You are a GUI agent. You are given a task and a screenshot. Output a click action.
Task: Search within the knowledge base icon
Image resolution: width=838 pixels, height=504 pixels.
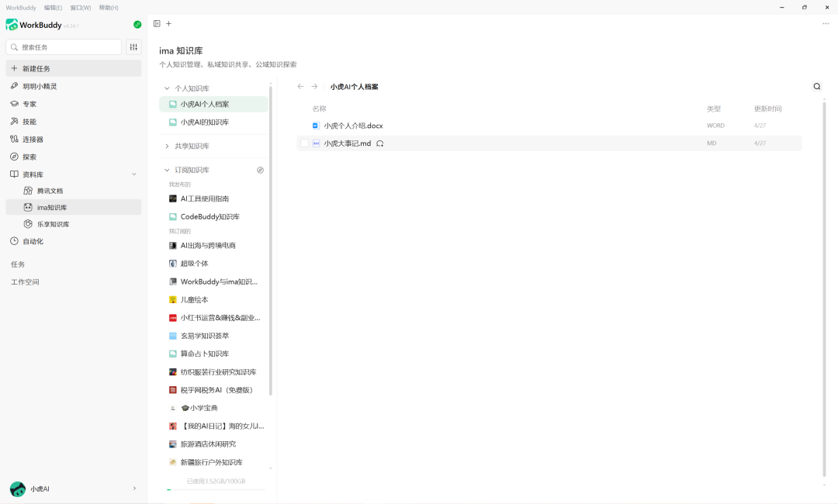tap(816, 87)
